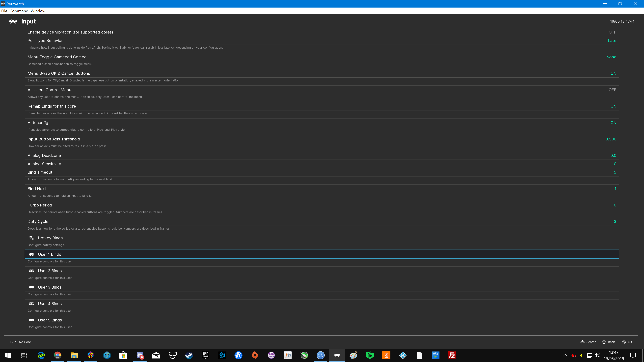Click the Back button hint icon
The image size is (644, 362).
coord(604,342)
